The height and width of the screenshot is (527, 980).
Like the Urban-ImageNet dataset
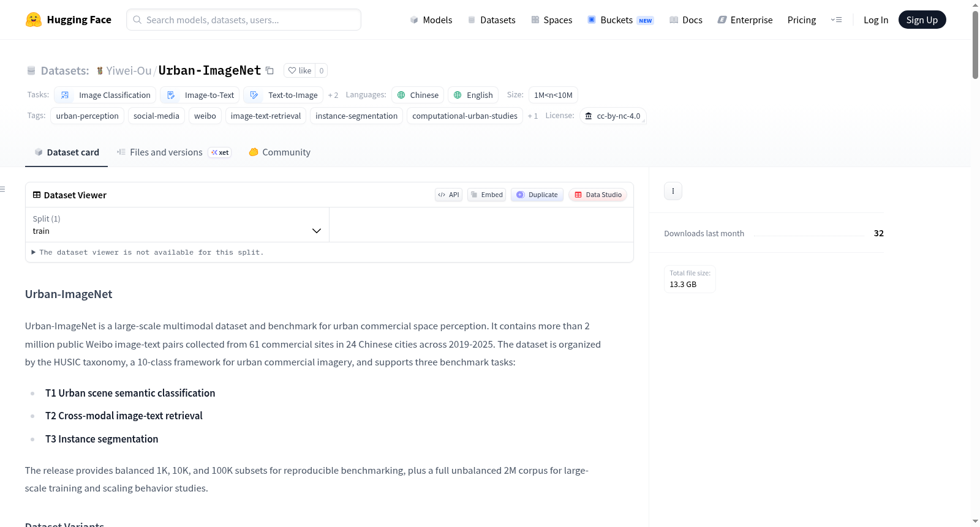(300, 70)
